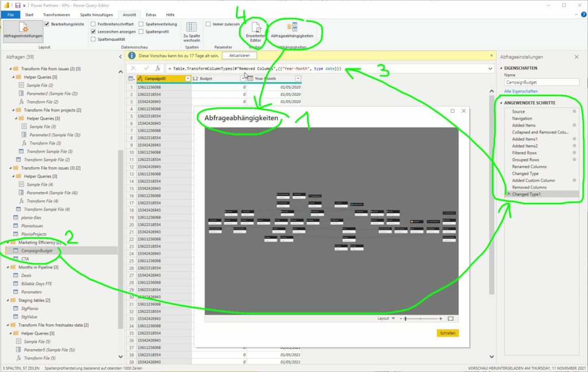Open settings gear next to Filtered Rows step
Screen dimensions: 588x372
[x=574, y=153]
